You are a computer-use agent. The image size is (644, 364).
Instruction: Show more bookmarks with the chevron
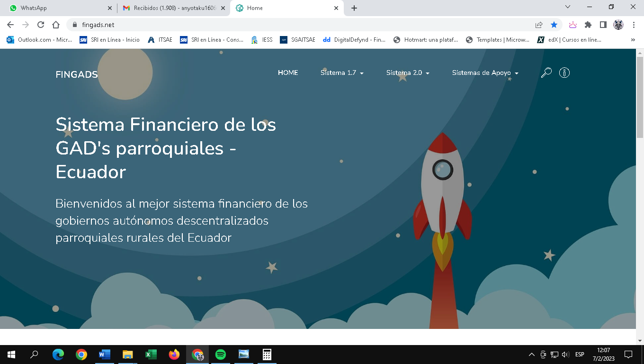click(633, 40)
